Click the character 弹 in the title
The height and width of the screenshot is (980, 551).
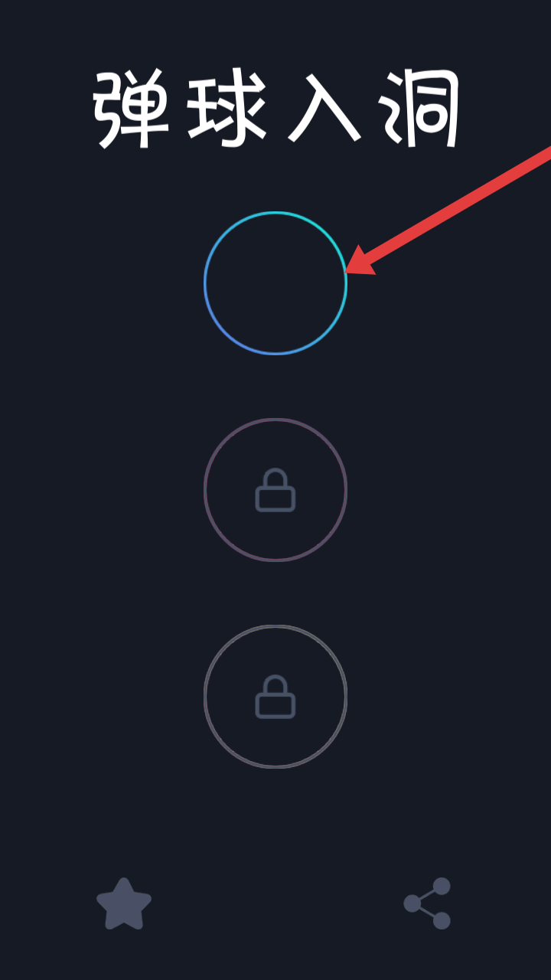tap(132, 109)
